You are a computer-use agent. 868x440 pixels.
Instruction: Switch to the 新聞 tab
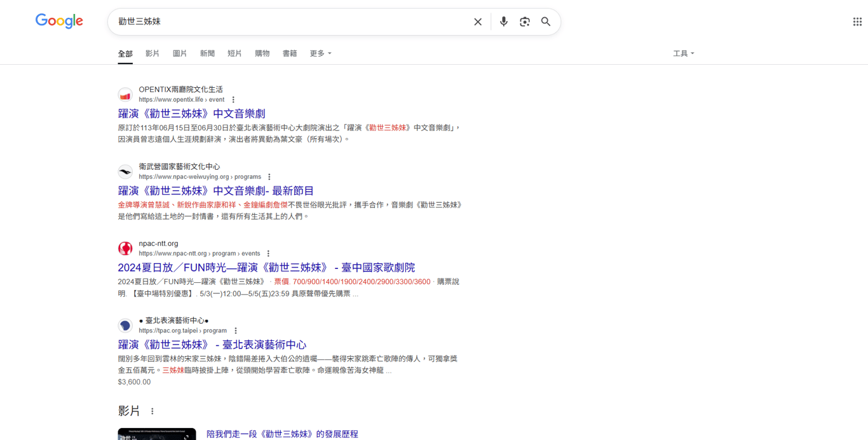point(207,53)
